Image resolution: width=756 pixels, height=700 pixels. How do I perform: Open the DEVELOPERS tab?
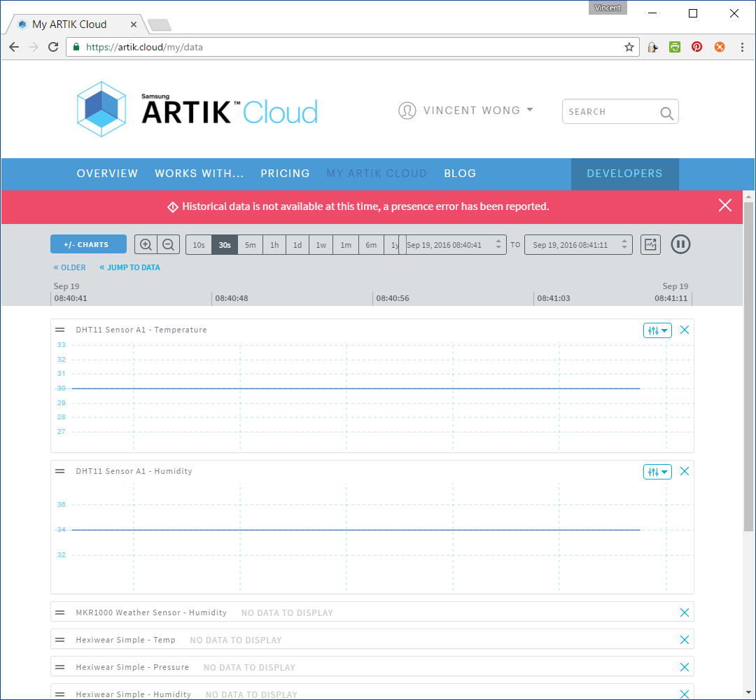624,173
